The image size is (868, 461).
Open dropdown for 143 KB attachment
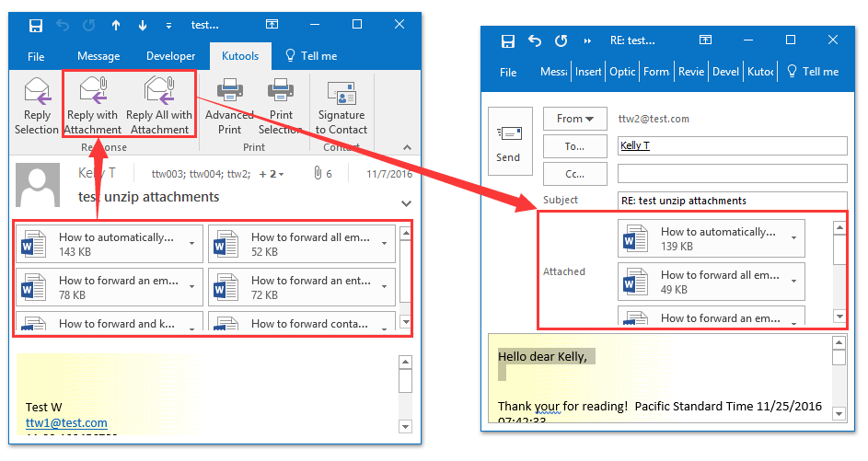tap(191, 244)
